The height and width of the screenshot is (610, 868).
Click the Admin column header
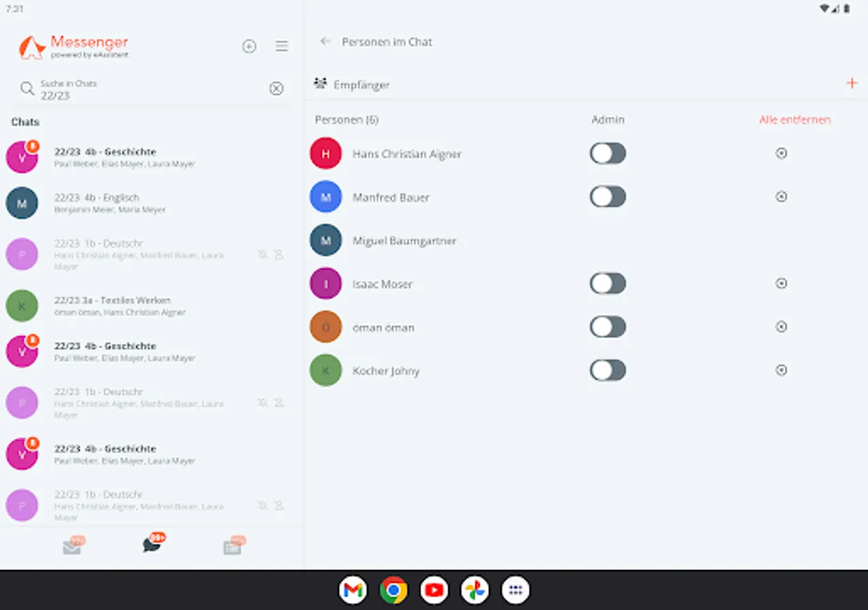pyautogui.click(x=608, y=120)
